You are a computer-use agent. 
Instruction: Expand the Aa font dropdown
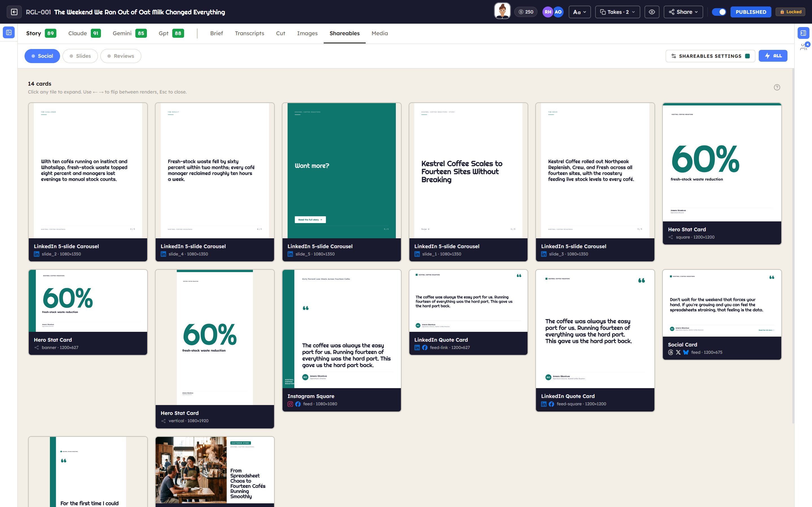click(x=579, y=12)
